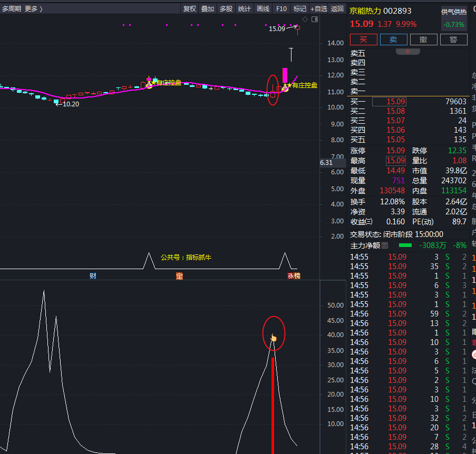The image size is (476, 454).
Task: Click the 主力净额 list icon
Action: coord(385,245)
